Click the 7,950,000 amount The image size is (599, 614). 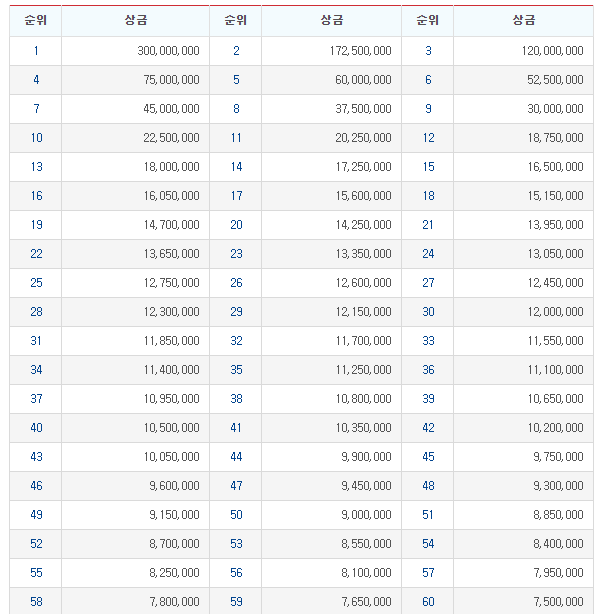558,572
